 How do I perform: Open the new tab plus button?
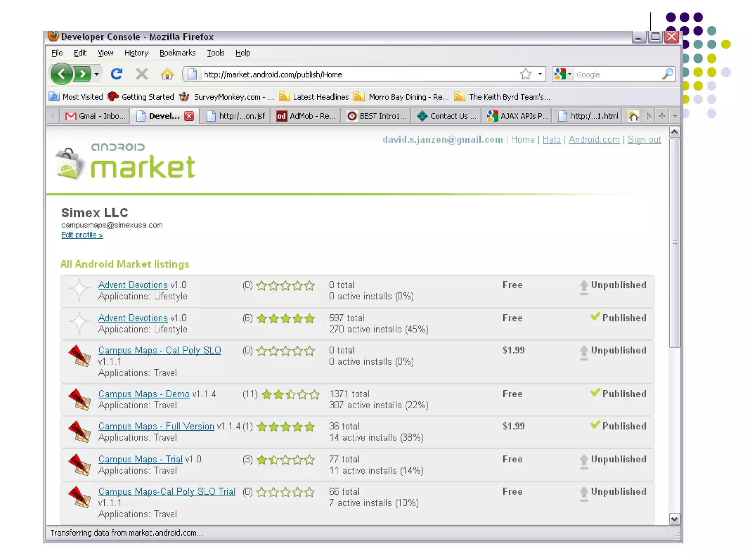[662, 116]
